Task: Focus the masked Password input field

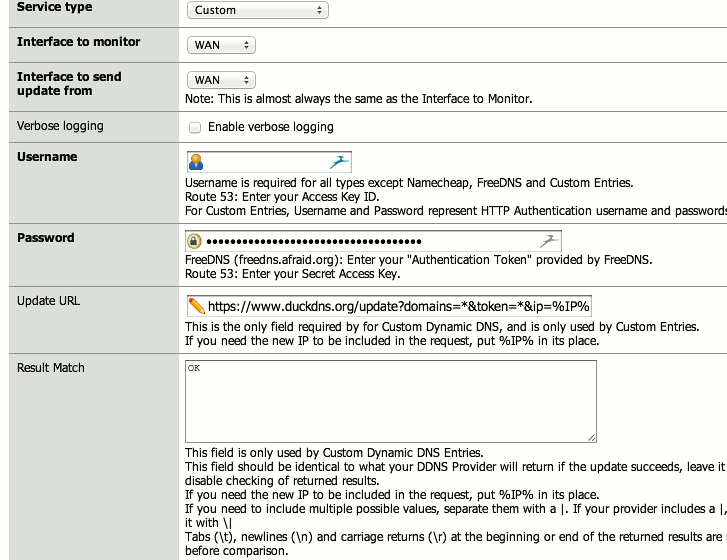Action: pos(370,241)
